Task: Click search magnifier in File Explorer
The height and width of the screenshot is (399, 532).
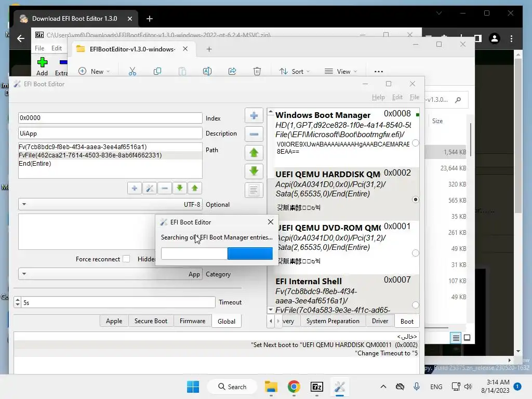Action: (458, 100)
